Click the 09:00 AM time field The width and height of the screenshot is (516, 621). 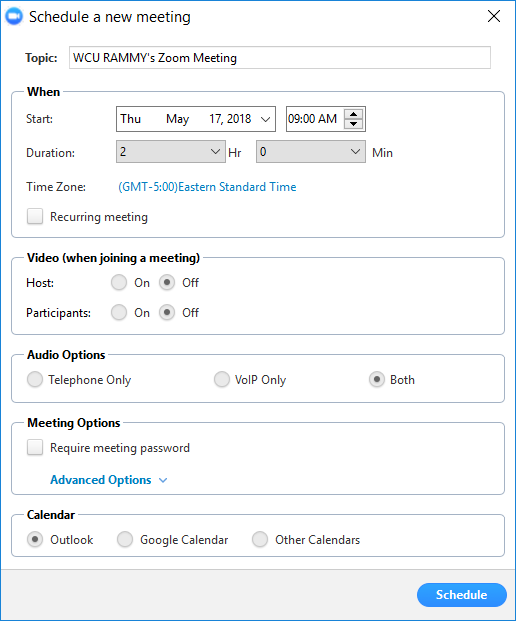coord(315,119)
